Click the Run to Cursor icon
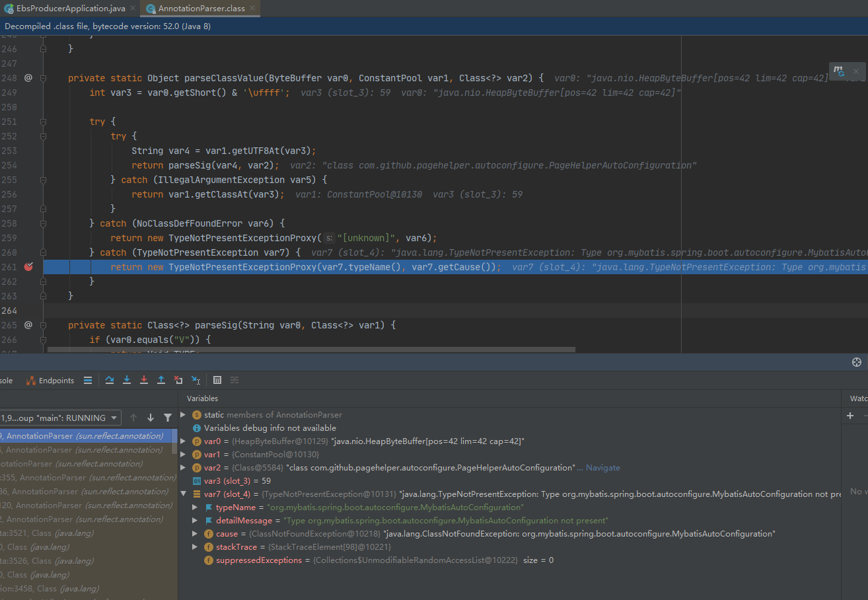The image size is (868, 600). tap(196, 380)
